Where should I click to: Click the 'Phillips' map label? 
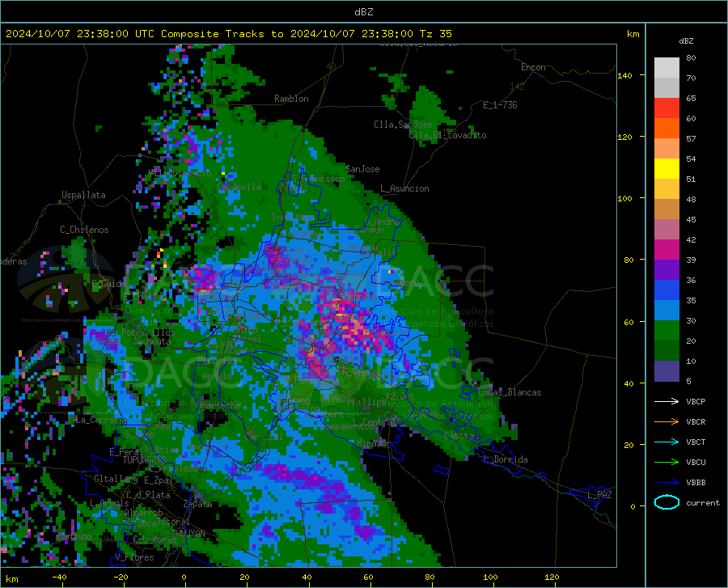click(x=366, y=401)
